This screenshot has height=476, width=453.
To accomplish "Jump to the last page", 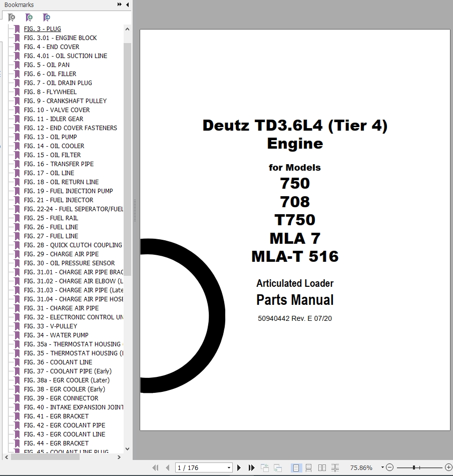I will (x=251, y=467).
